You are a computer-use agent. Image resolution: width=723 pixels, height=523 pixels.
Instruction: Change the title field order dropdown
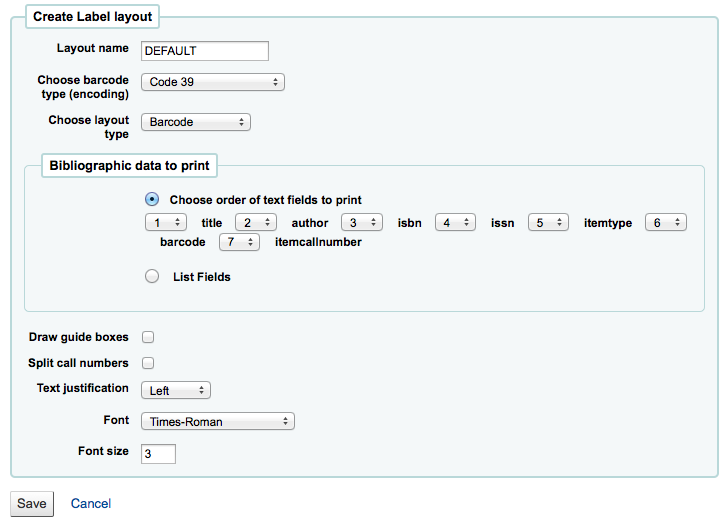166,223
